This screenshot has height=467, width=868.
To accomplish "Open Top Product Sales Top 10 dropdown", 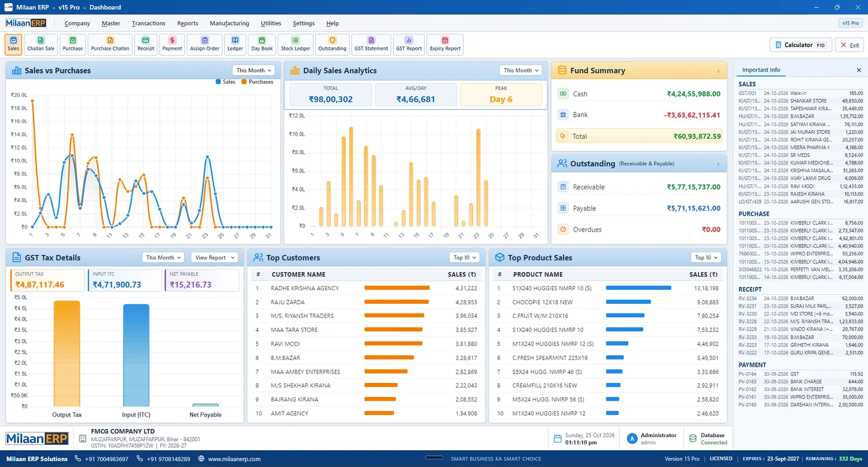I will point(706,258).
